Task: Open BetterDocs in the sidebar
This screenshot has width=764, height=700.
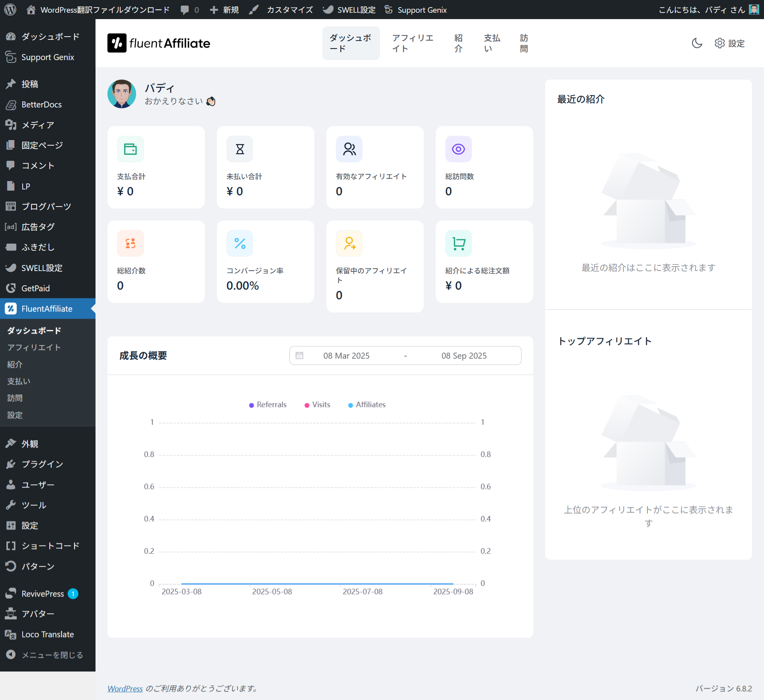Action: point(48,104)
